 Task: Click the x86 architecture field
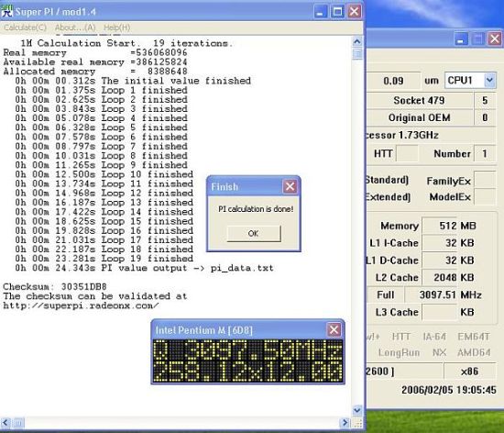469,372
